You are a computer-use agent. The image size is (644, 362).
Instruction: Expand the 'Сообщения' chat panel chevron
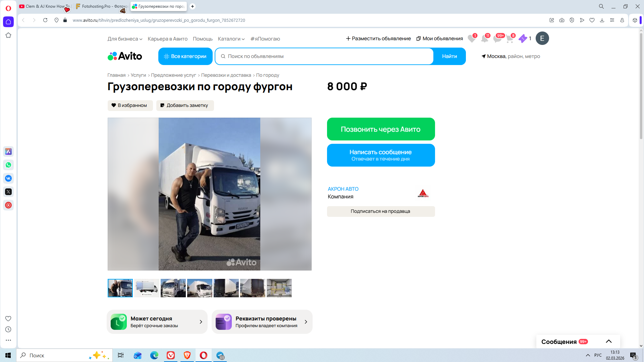(x=609, y=342)
